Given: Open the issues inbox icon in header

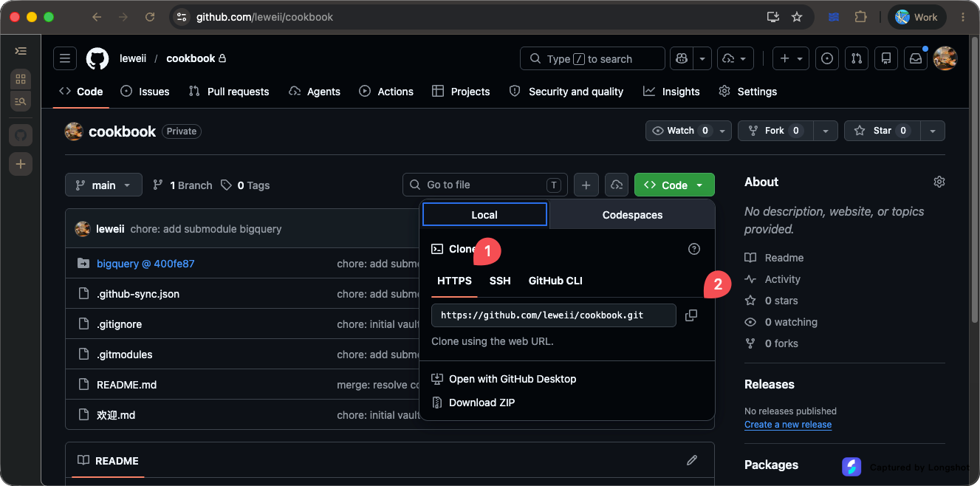Looking at the screenshot, I should point(827,58).
